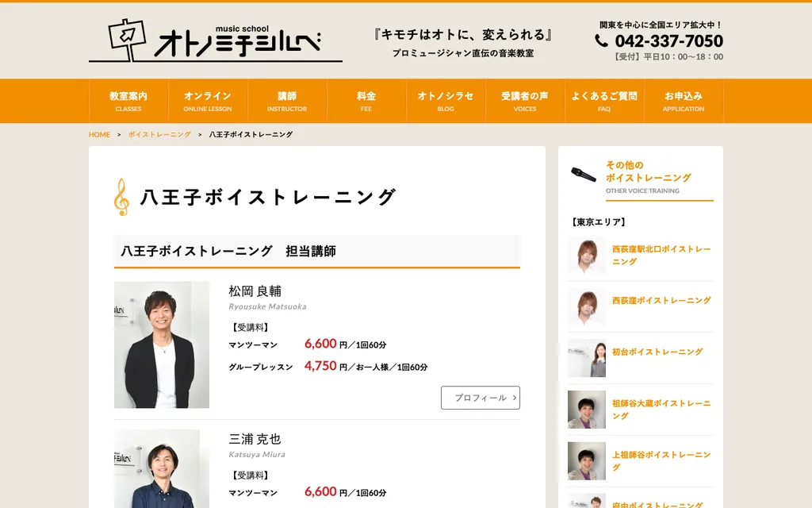Click the ボイストレーニング breadcrumb link
The width and height of the screenshot is (812, 508).
[159, 134]
